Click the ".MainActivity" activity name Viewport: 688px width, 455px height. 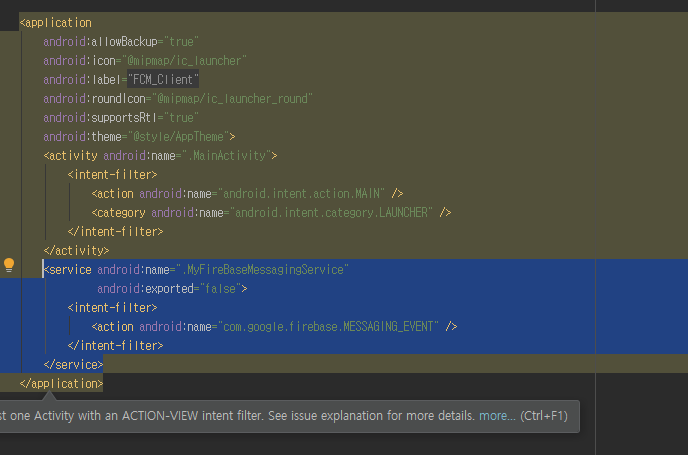[x=226, y=156]
